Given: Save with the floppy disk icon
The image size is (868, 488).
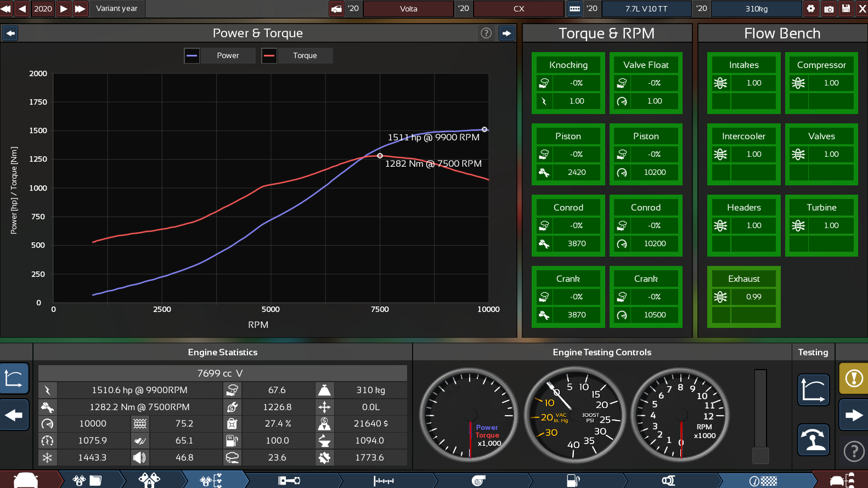Looking at the screenshot, I should [846, 9].
